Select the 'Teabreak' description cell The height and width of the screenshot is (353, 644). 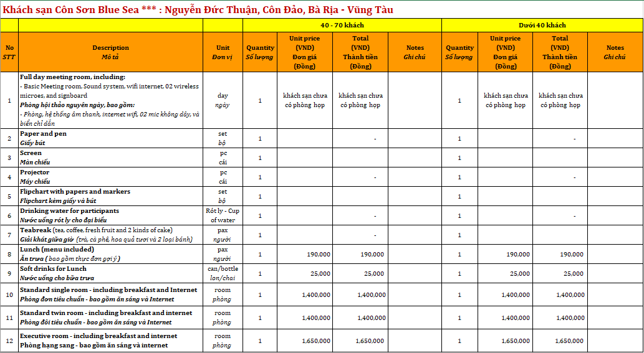(x=110, y=235)
